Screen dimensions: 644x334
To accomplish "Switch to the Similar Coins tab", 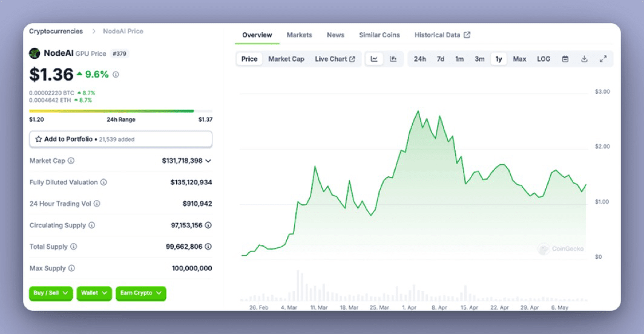I will pyautogui.click(x=379, y=35).
